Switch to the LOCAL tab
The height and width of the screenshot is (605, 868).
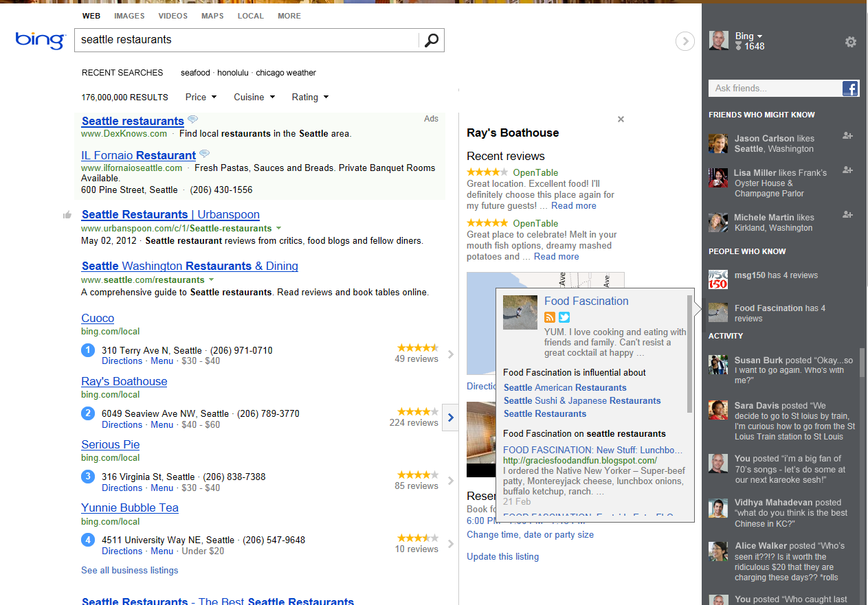[x=251, y=16]
